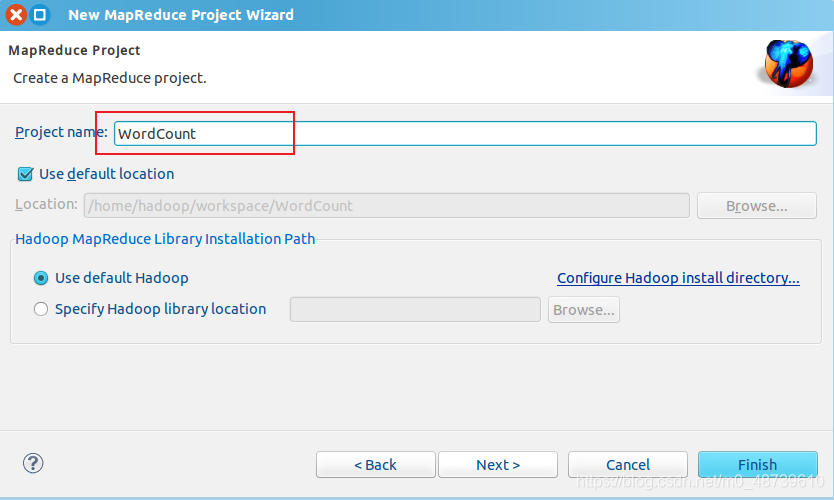Cancel the project wizard

(628, 465)
